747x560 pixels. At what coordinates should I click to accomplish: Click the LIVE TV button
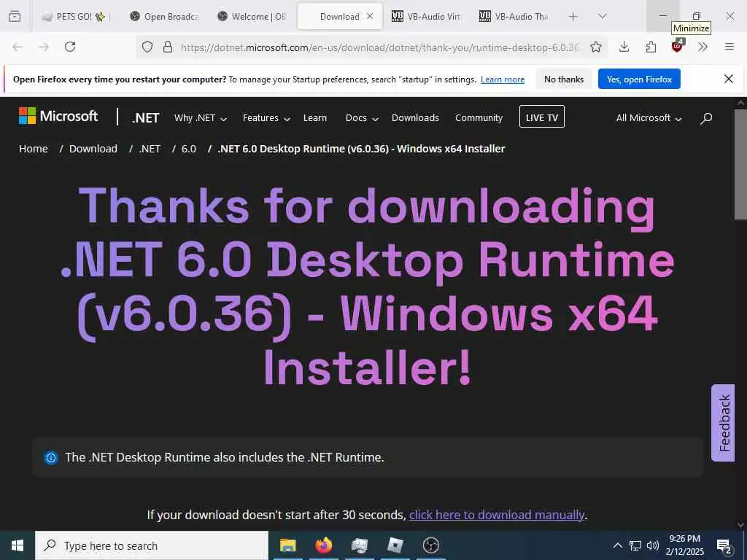point(542,117)
